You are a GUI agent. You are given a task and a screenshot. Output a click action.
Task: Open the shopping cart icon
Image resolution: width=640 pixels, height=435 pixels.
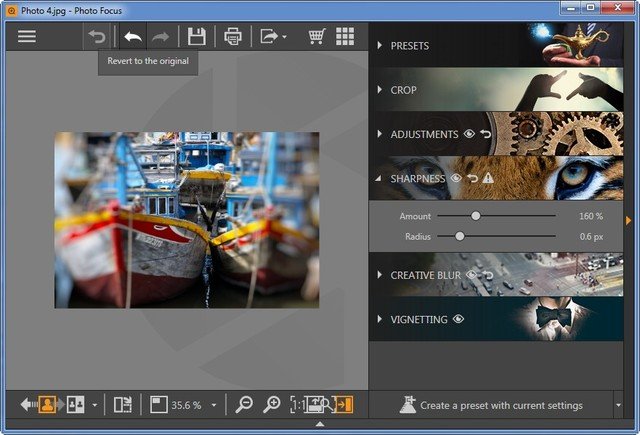pos(317,37)
